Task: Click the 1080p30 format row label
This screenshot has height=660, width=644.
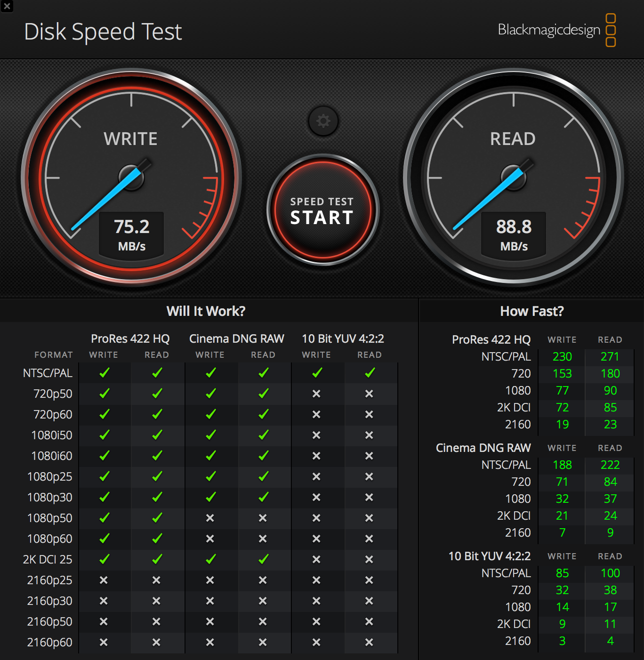Action: point(50,498)
